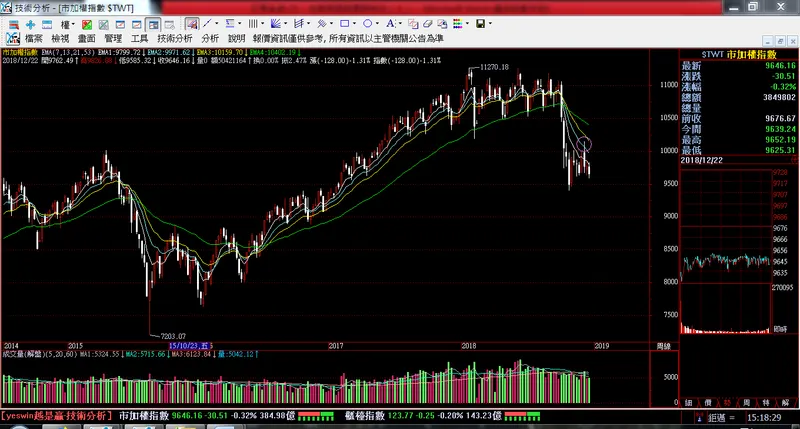The height and width of the screenshot is (429, 800).
Task: Open the 檢視 menu
Action: [60, 39]
